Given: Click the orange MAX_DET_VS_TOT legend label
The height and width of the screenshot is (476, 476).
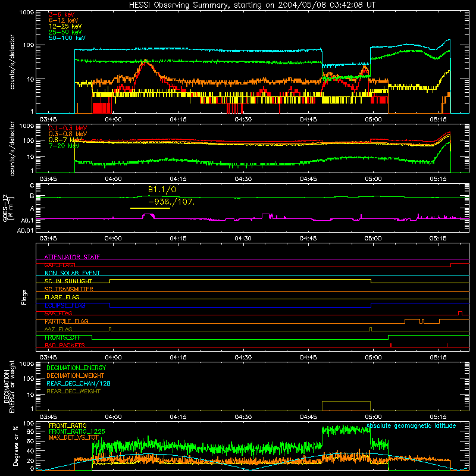Looking at the screenshot, I should [x=74, y=437].
